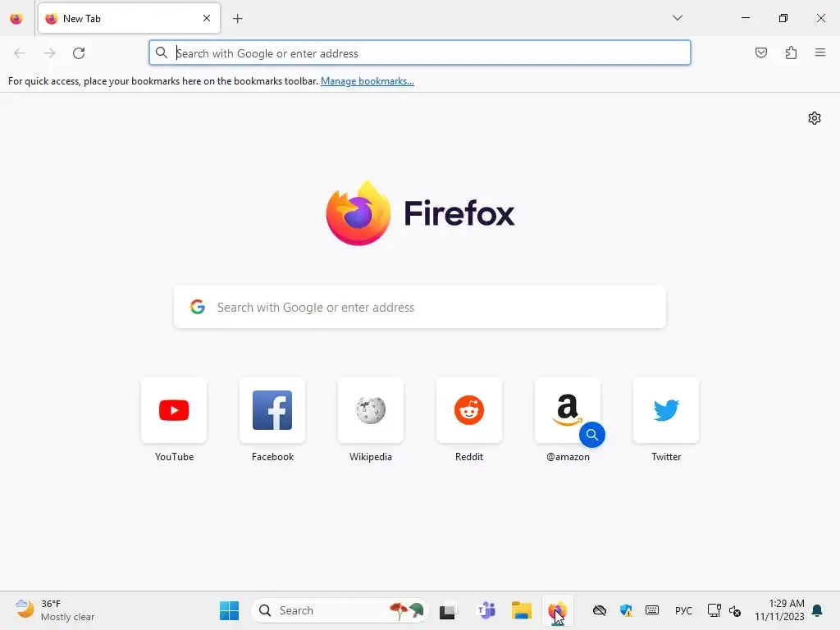
Task: Open notifications bell icon
Action: (818, 610)
